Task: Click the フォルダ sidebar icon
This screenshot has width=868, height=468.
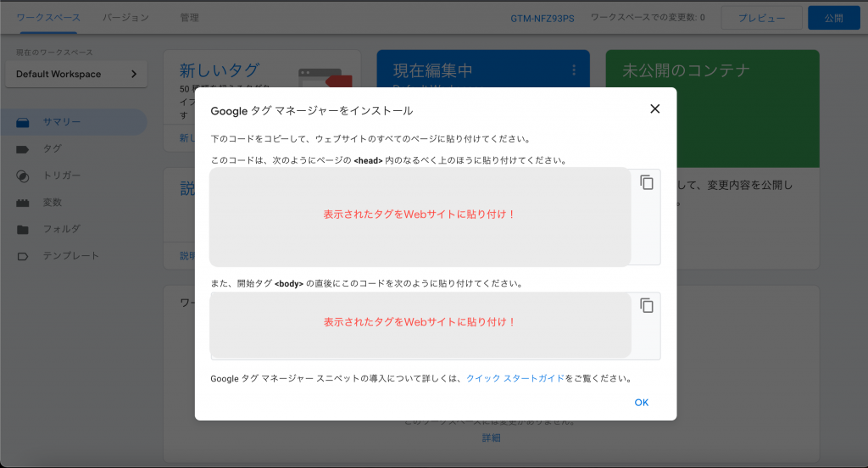Action: 23,229
